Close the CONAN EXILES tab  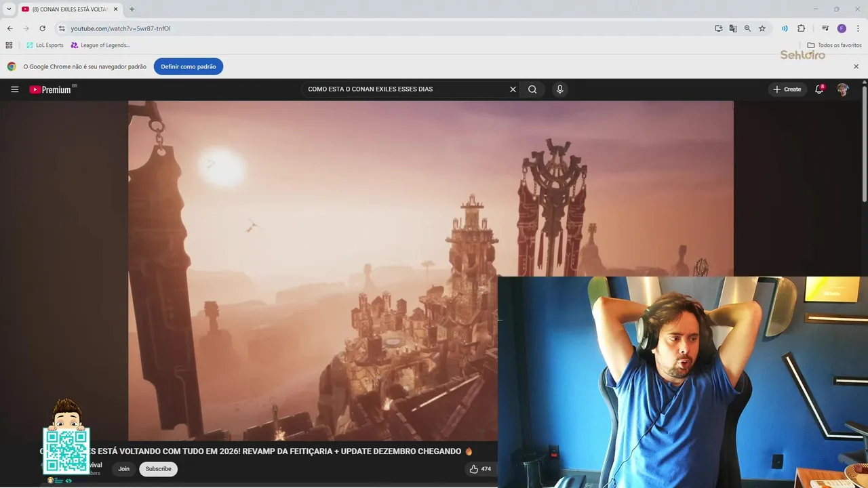click(115, 9)
